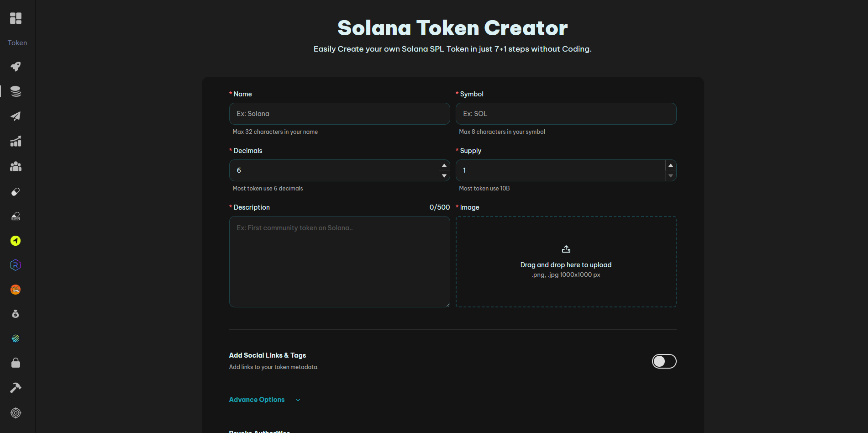Screen dimensions: 868x433
Task: Focus the Symbol text field
Action: point(566,114)
